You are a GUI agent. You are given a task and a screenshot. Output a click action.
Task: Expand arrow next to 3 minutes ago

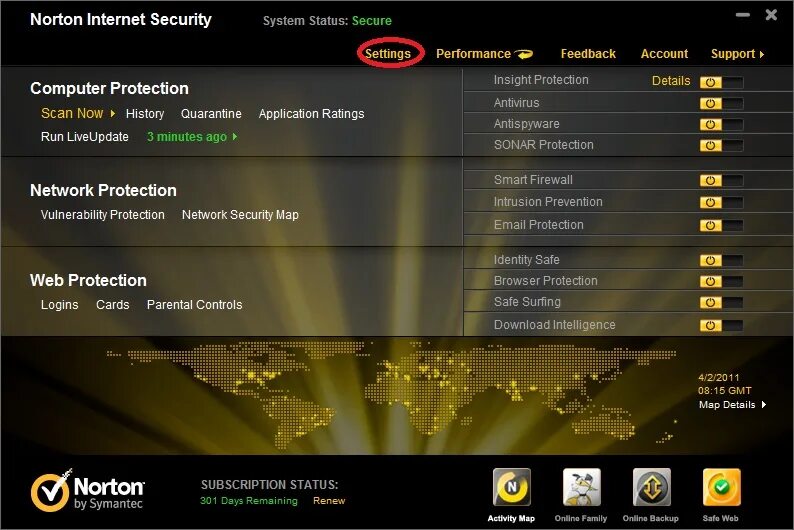coord(234,137)
